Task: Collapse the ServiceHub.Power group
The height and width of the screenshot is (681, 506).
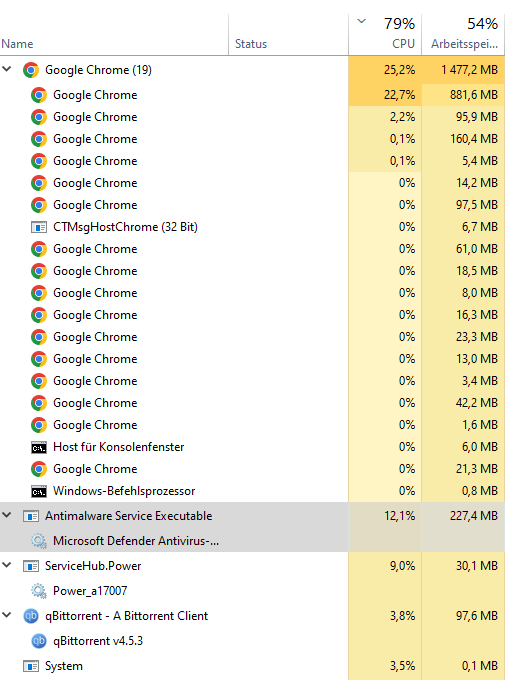Action: click(x=7, y=565)
